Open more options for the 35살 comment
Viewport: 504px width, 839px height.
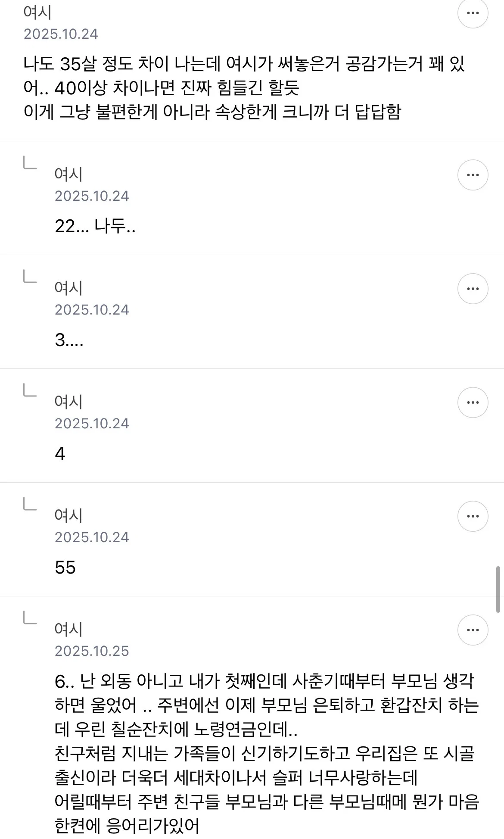click(473, 13)
